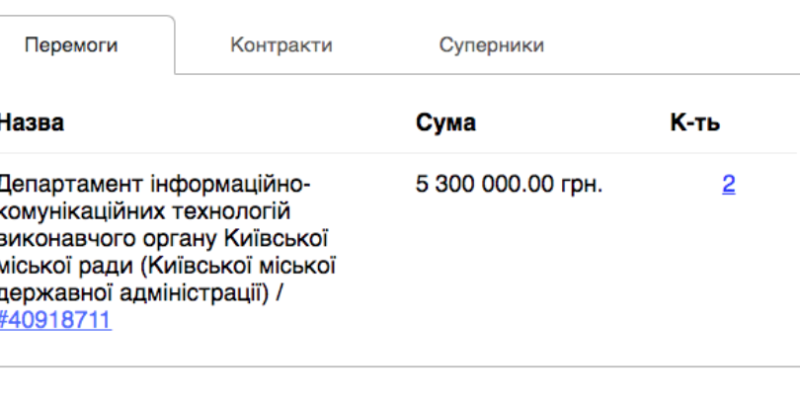Image resolution: width=800 pixels, height=400 pixels.
Task: Click the Назва column header
Action: [x=32, y=124]
